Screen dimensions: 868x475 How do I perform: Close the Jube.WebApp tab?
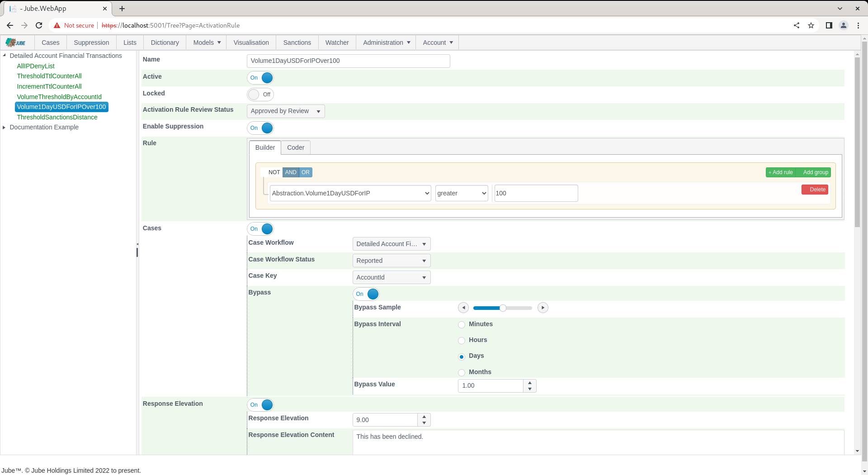click(x=105, y=9)
